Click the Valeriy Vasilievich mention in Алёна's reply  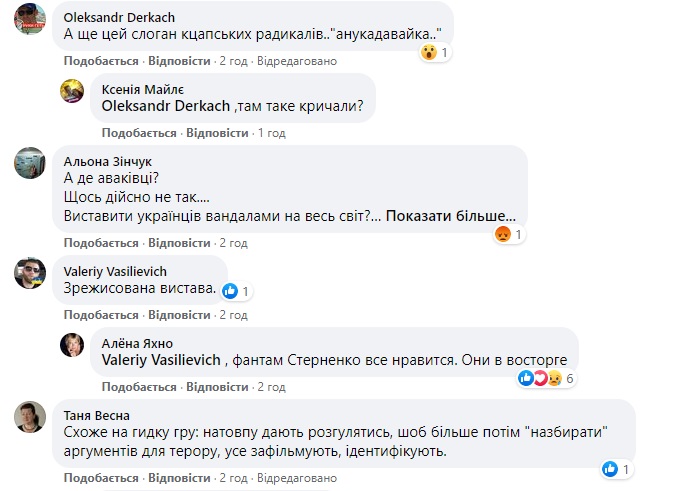165,360
